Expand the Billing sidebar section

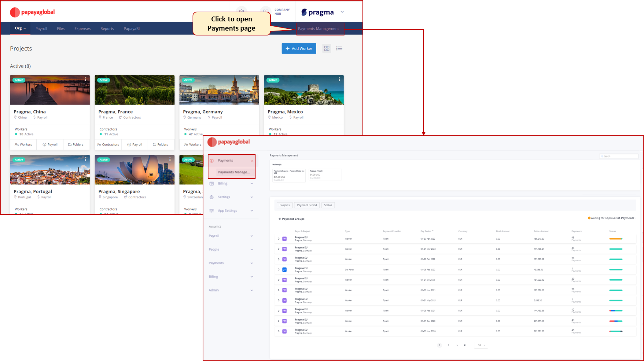252,183
